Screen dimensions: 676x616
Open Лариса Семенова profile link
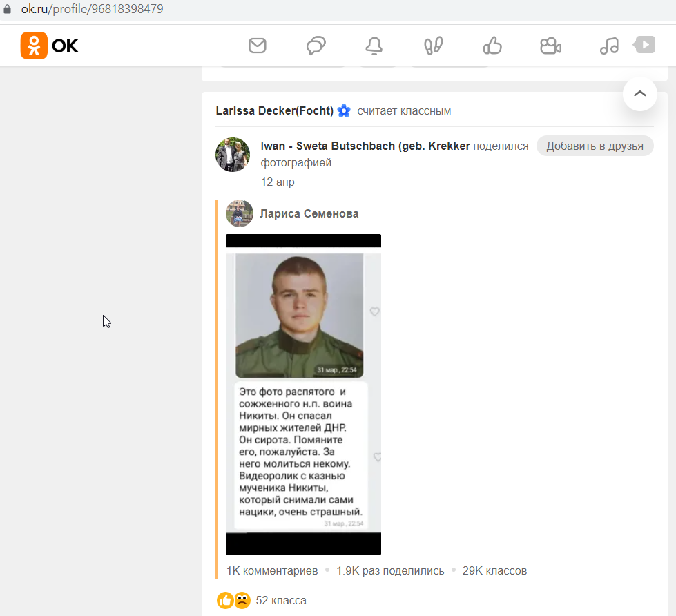coord(309,214)
